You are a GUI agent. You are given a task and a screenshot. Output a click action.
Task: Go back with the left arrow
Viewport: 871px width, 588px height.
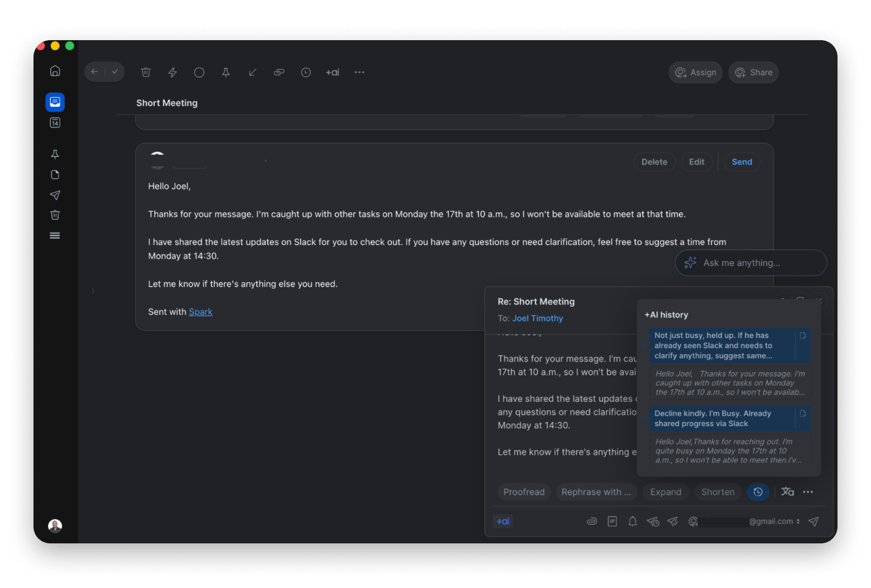(x=94, y=72)
